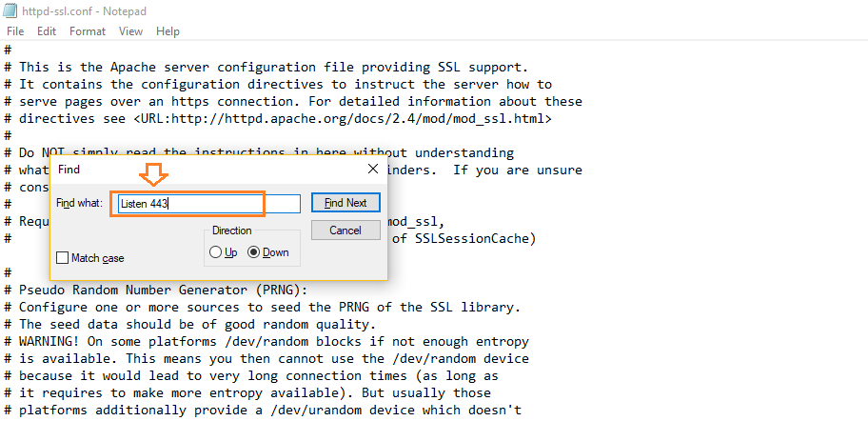This screenshot has height=421, width=868.
Task: Click line 'platforms additionally provide a /dev/urandom'
Action: click(263, 410)
